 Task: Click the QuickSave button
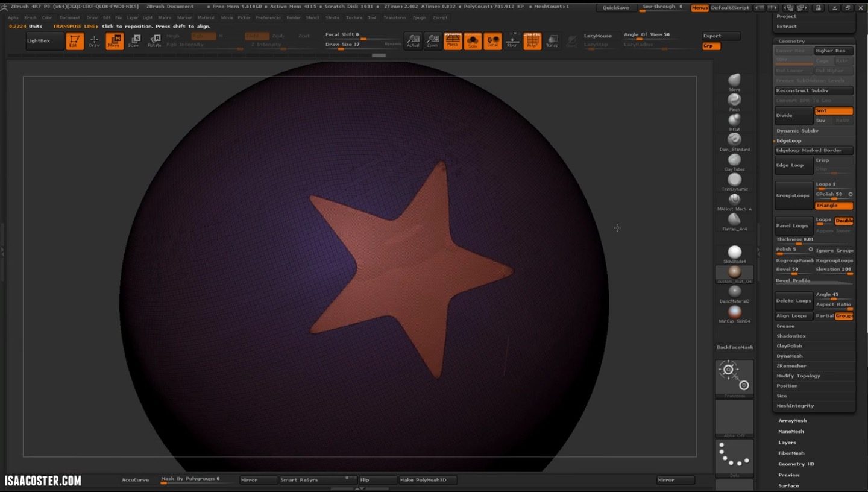(x=615, y=8)
